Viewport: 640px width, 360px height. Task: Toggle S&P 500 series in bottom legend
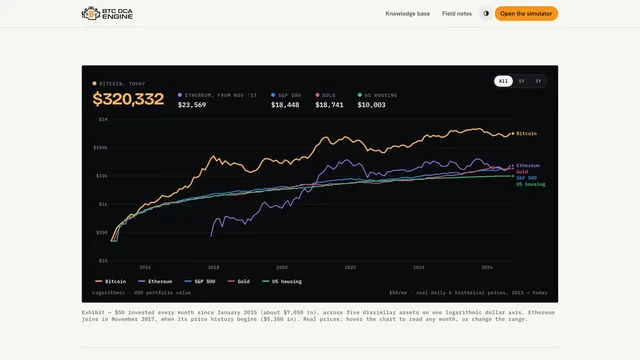(x=200, y=281)
